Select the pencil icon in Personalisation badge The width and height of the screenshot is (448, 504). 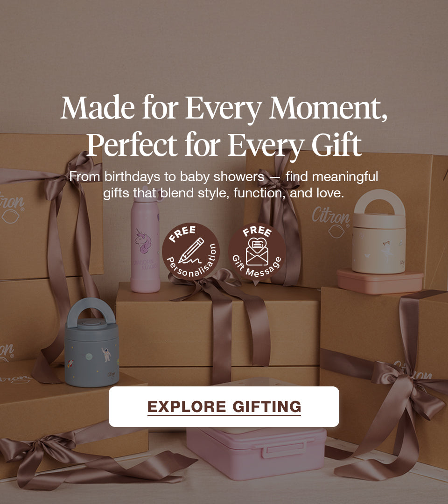(x=191, y=251)
